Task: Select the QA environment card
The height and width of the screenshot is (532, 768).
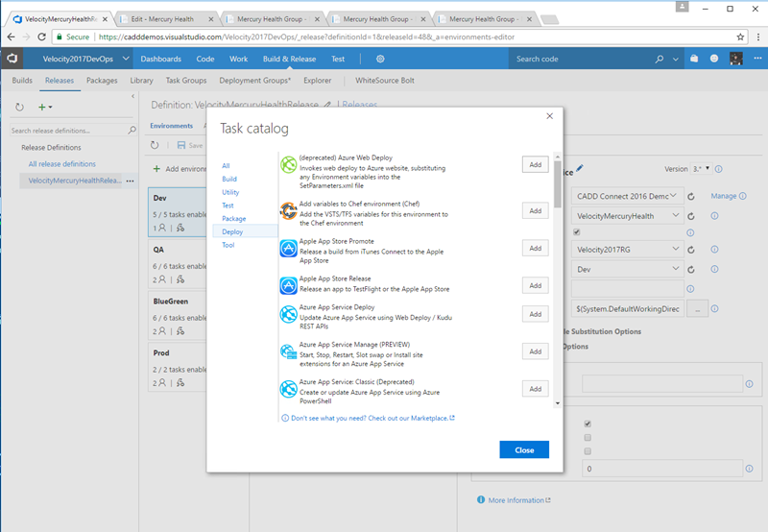Action: pyautogui.click(x=180, y=265)
